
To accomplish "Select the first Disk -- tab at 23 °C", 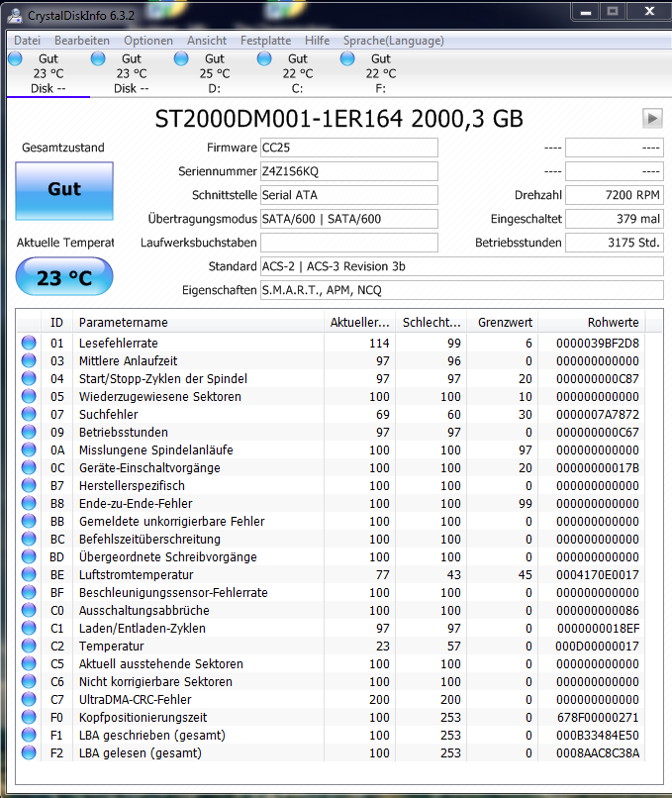I will [x=48, y=73].
